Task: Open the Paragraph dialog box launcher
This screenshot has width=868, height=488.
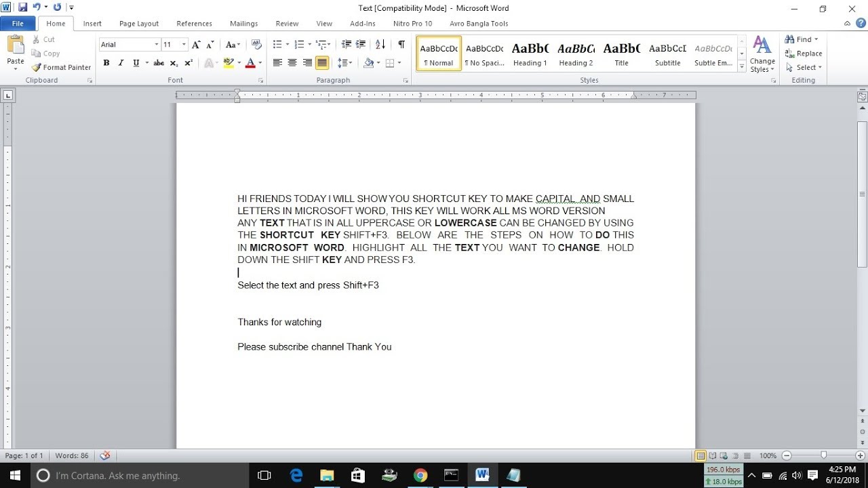Action: (406, 81)
